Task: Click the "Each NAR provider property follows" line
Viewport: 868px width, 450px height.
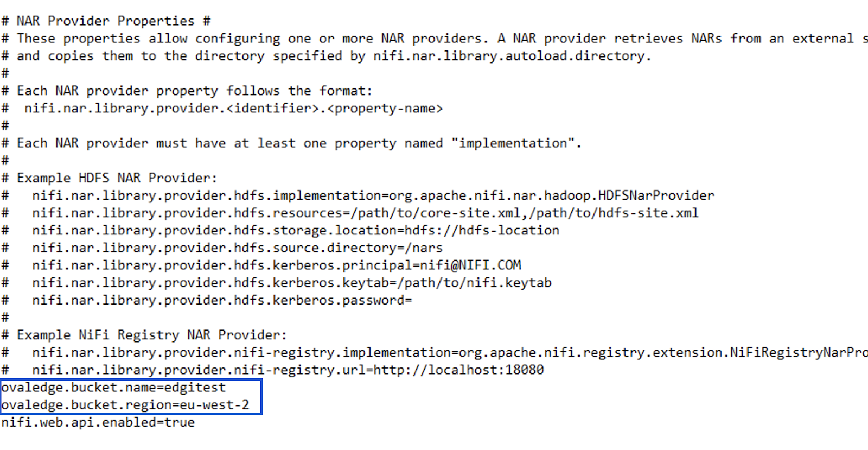Action: (194, 91)
